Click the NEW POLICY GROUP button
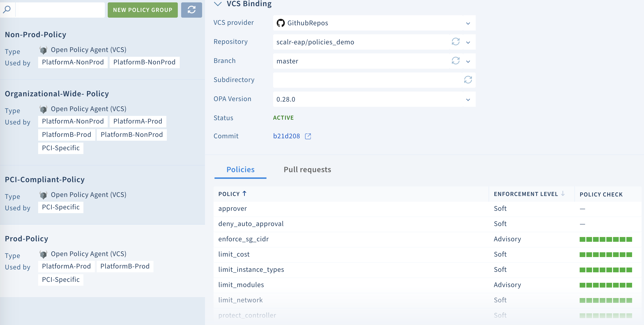This screenshot has width=644, height=325. click(143, 10)
